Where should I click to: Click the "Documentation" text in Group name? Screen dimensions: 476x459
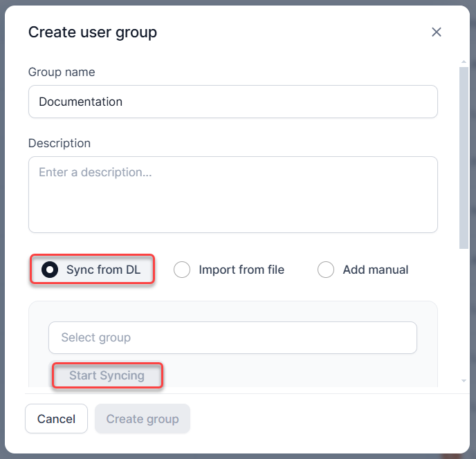pyautogui.click(x=80, y=102)
